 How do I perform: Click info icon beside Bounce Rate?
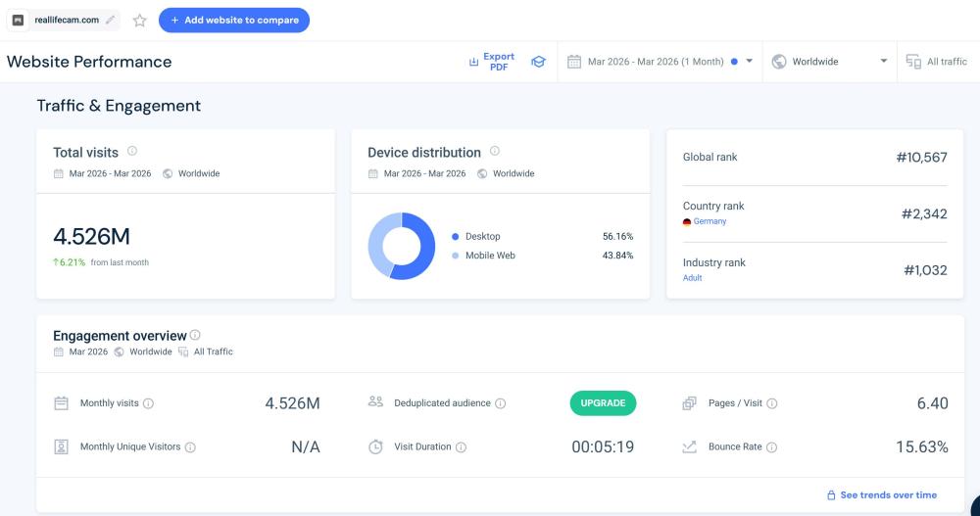coord(771,447)
